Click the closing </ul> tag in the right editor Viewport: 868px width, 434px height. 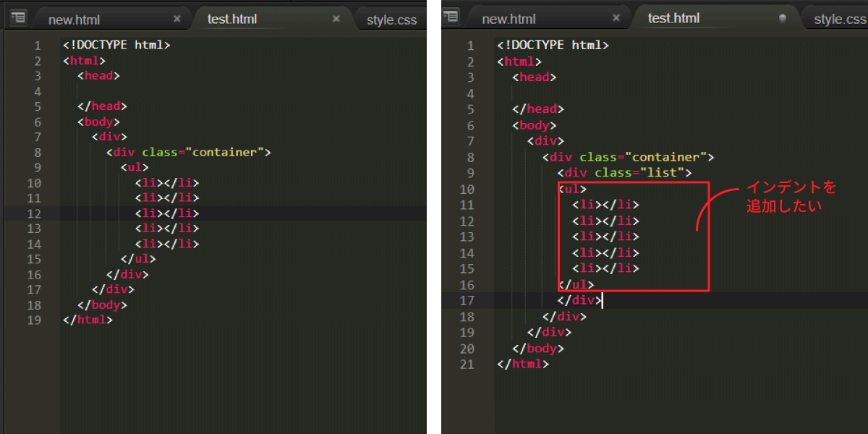click(x=576, y=284)
